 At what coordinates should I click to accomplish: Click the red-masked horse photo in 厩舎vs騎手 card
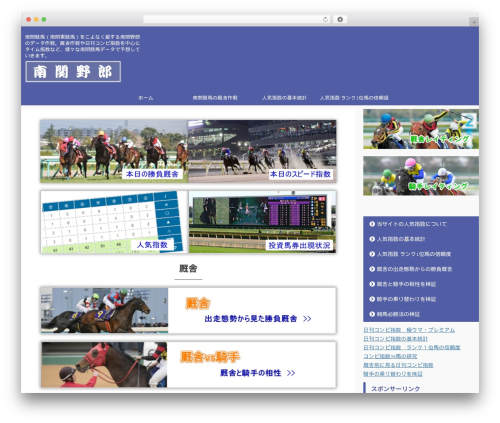pyautogui.click(x=104, y=364)
